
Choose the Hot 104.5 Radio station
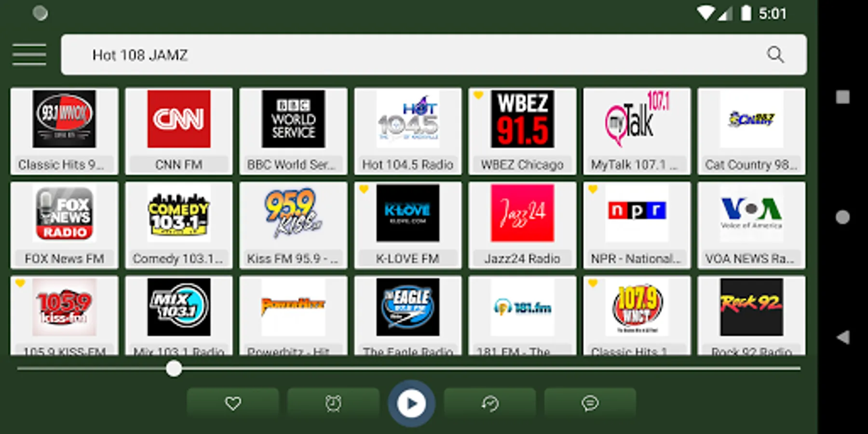click(x=408, y=131)
